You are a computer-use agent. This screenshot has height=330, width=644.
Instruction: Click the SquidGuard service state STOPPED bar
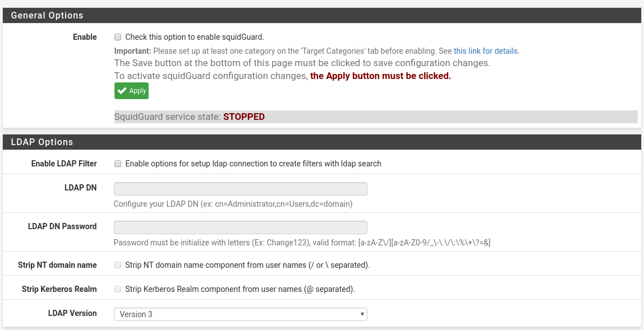pos(376,117)
